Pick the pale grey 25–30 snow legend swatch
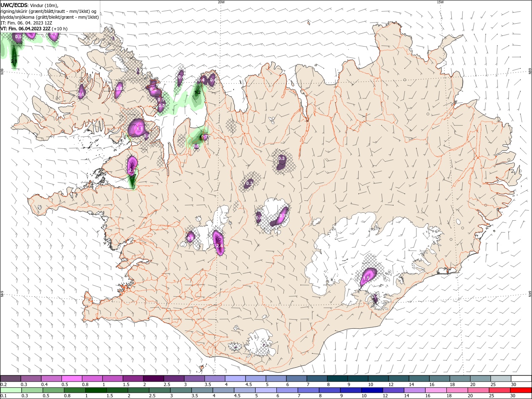532x399 pixels. coord(501,379)
